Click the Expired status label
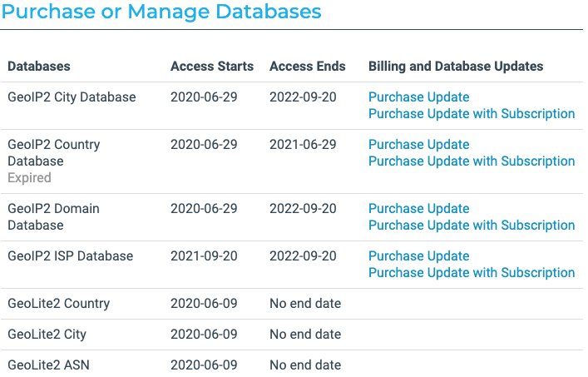Viewport: 588px width, 377px height. click(29, 178)
